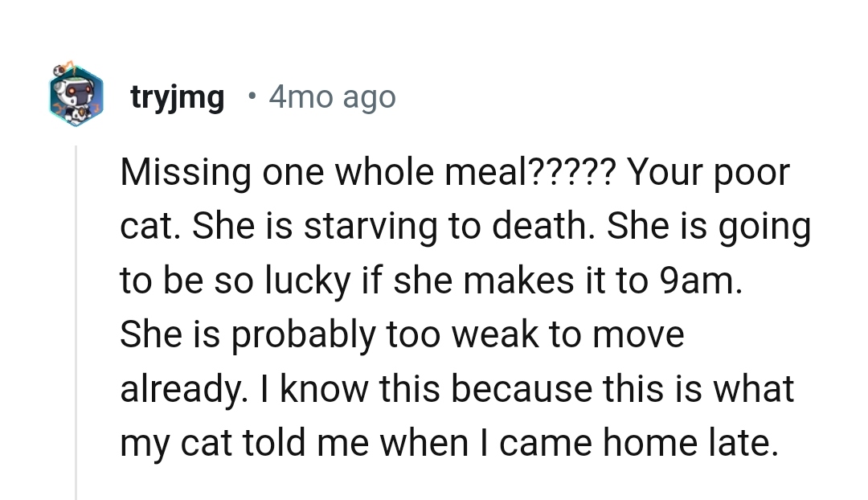Click the words "Your poor" in the comment
This screenshot has height=500, width=868.
click(x=706, y=173)
